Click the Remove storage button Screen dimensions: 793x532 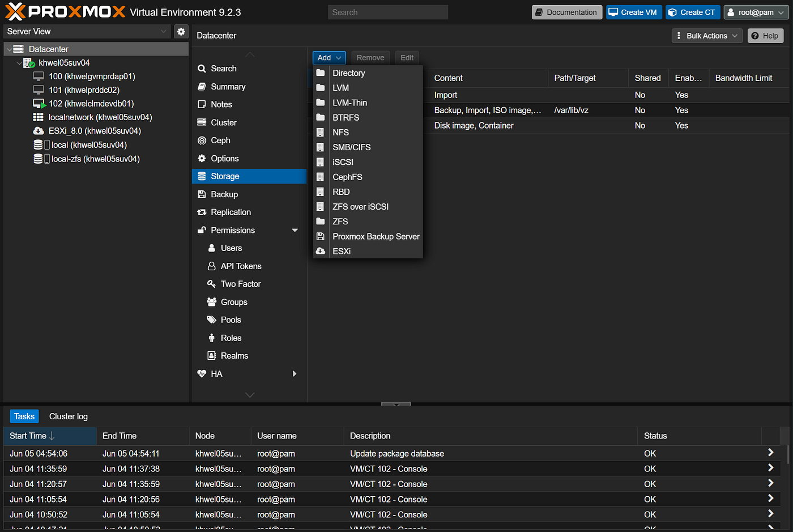[370, 58]
